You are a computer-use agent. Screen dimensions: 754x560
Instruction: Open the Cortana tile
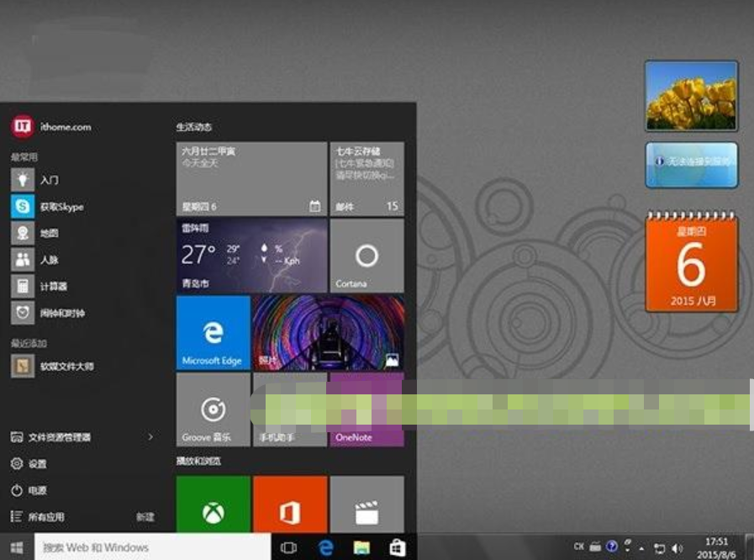click(x=366, y=256)
